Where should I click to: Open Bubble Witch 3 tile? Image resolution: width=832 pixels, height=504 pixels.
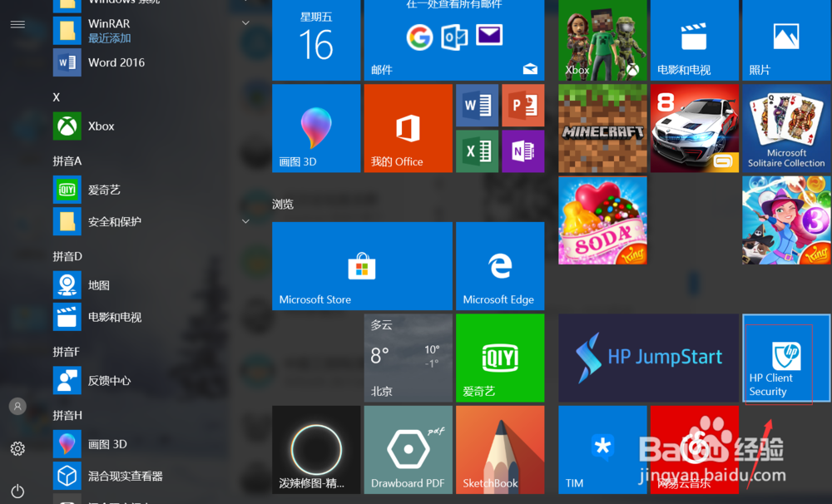point(786,220)
